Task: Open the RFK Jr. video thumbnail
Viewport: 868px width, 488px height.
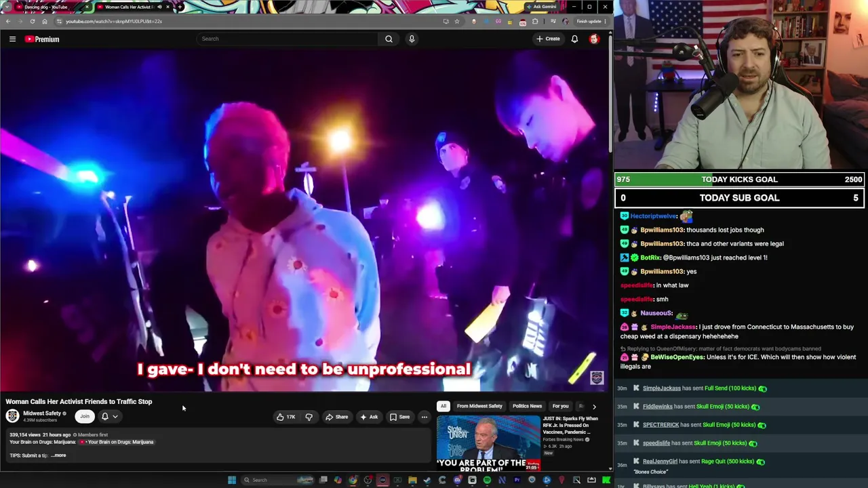Action: point(488,443)
